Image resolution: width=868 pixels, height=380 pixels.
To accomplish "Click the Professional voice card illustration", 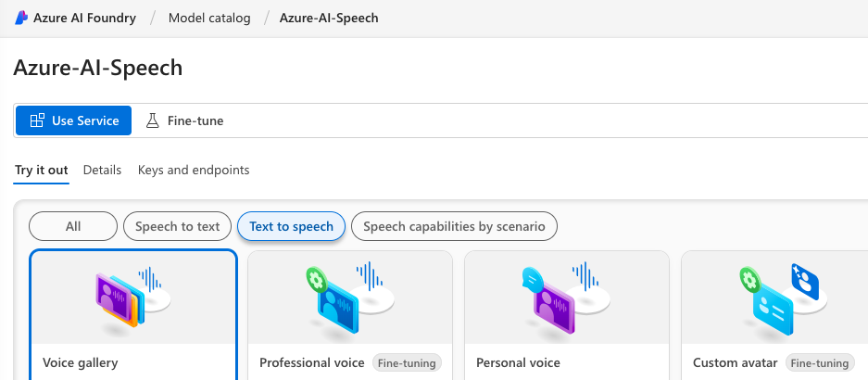I will tap(350, 298).
